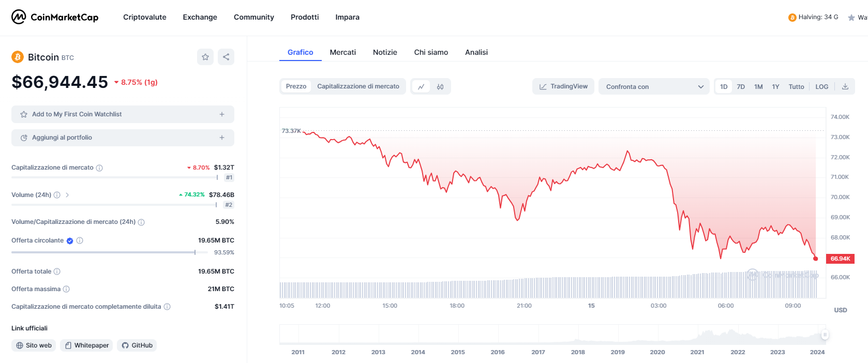Open the Whitepaper link
Viewport: 868px width, 363px height.
pos(86,345)
